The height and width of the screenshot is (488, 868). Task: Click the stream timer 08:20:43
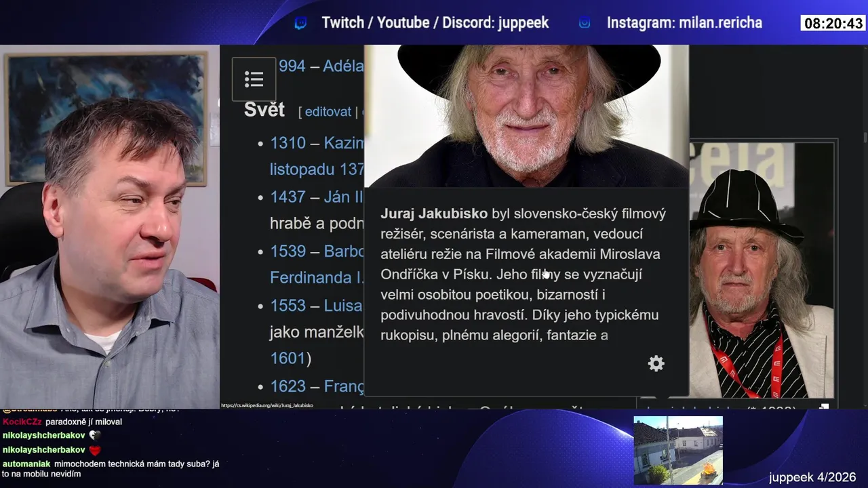[x=833, y=24]
